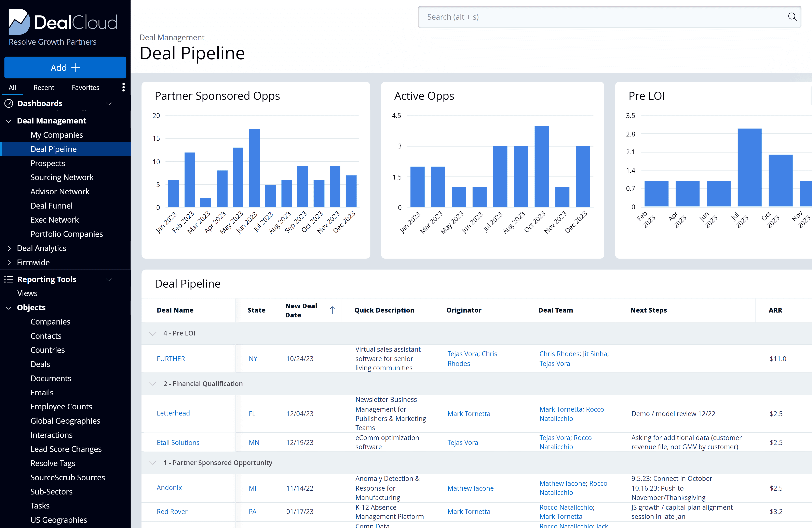Click the Dashboards gauge icon
Viewport: 812px width, 528px height.
(x=9, y=103)
